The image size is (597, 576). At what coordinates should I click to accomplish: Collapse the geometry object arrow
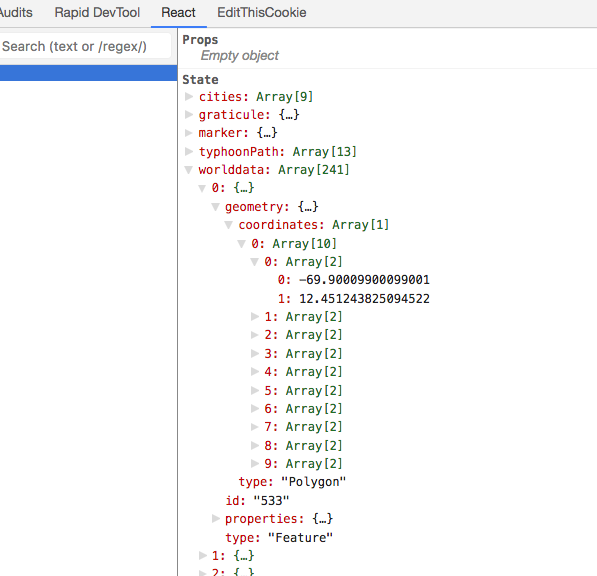click(x=215, y=207)
